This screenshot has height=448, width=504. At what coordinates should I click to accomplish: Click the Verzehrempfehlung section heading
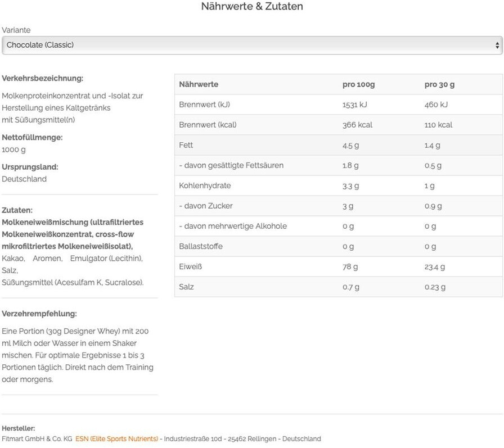pos(39,314)
